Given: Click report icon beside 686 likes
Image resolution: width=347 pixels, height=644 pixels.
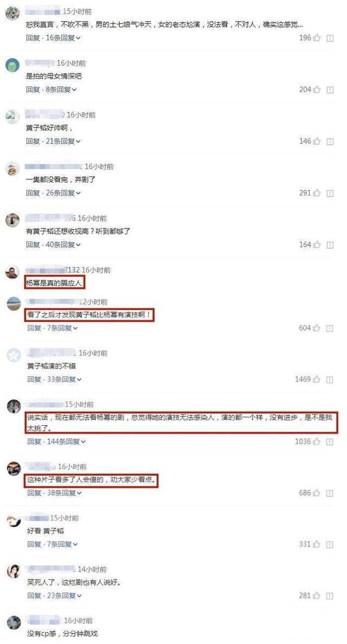Looking at the screenshot, I should coord(330,493).
